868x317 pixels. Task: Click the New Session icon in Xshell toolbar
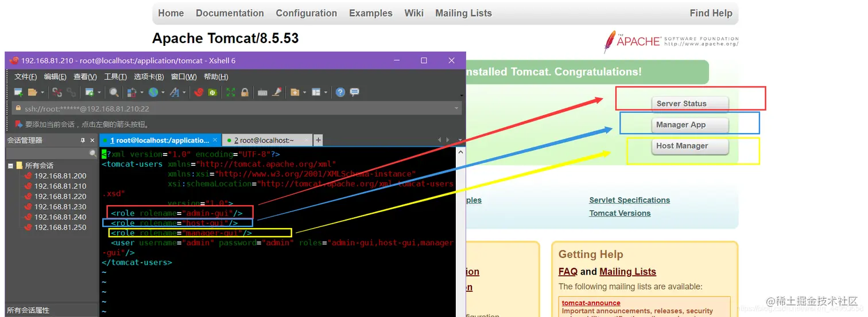click(18, 92)
